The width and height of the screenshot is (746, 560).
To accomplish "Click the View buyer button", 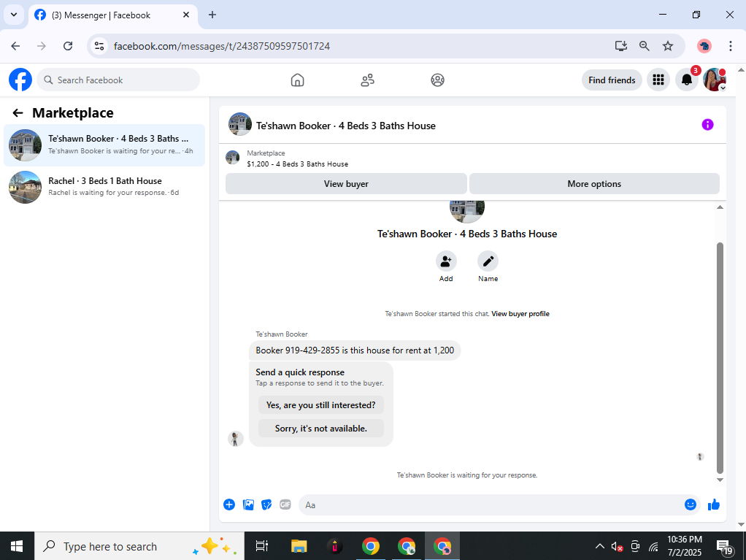I will (346, 184).
